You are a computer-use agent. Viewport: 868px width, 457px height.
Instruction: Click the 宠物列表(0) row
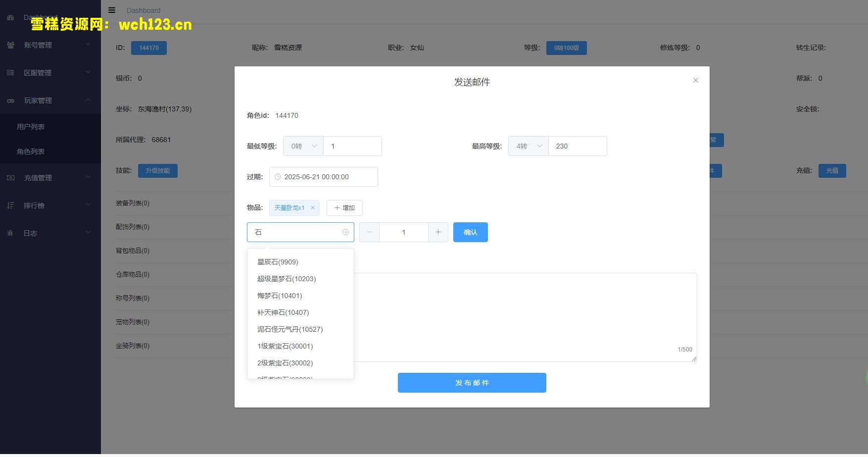(x=133, y=322)
